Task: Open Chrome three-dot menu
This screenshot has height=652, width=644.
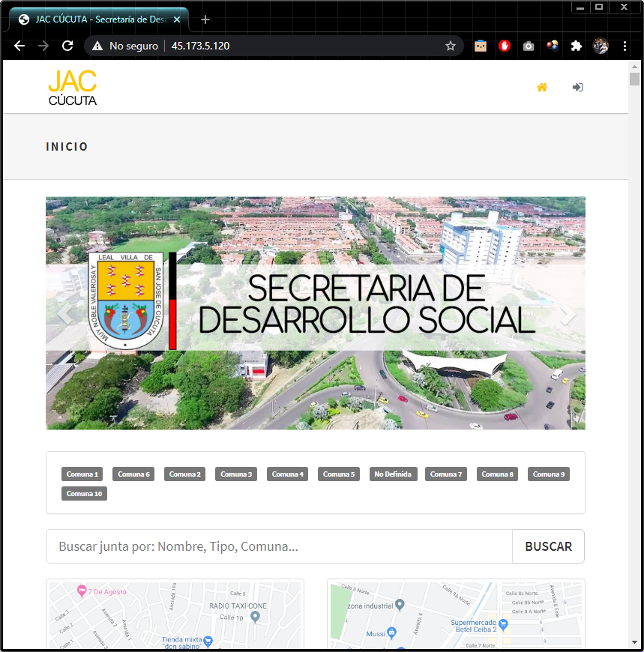Action: [625, 46]
